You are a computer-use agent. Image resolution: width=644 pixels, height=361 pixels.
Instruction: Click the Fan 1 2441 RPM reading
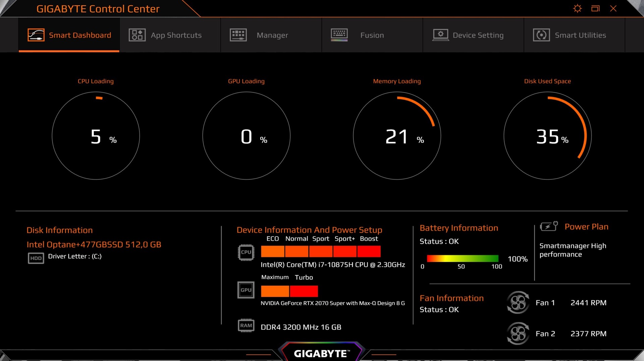point(588,303)
